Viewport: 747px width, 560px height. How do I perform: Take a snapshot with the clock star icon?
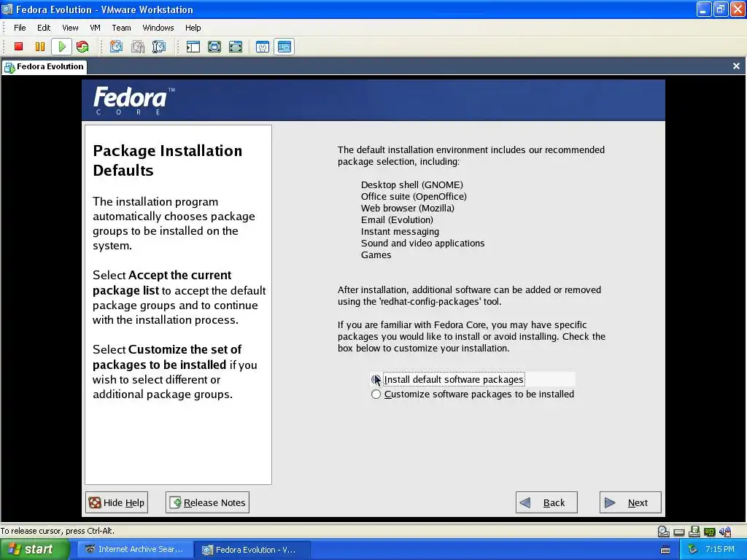click(x=116, y=46)
